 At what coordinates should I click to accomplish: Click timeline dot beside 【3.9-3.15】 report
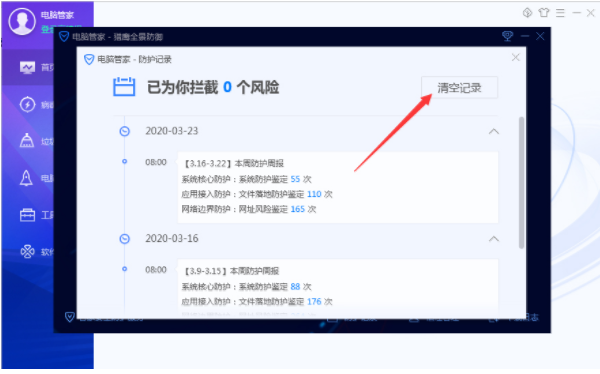[124, 269]
